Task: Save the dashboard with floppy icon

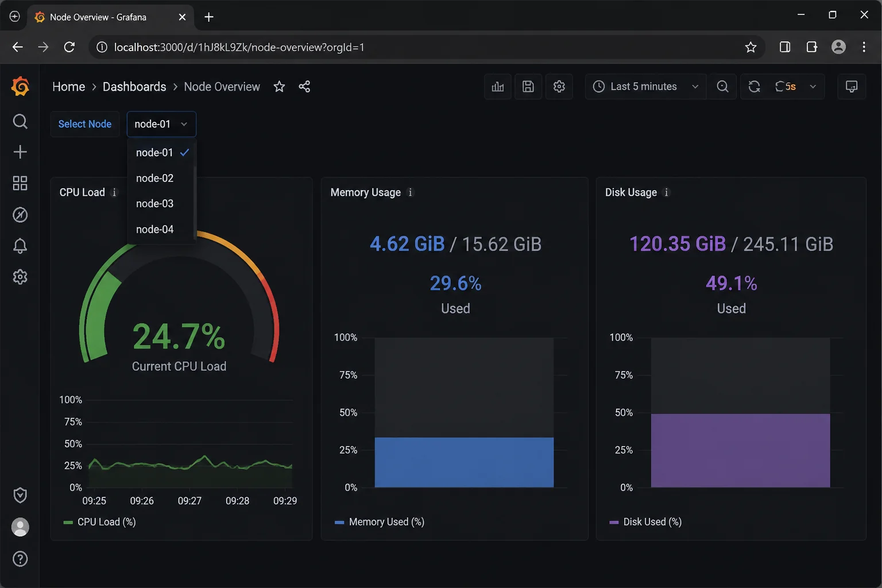Action: pos(528,87)
